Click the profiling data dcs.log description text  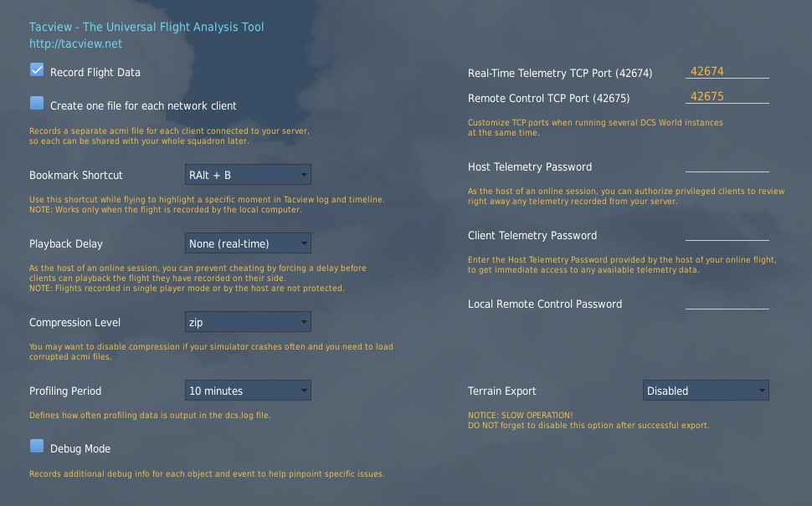pyautogui.click(x=150, y=415)
